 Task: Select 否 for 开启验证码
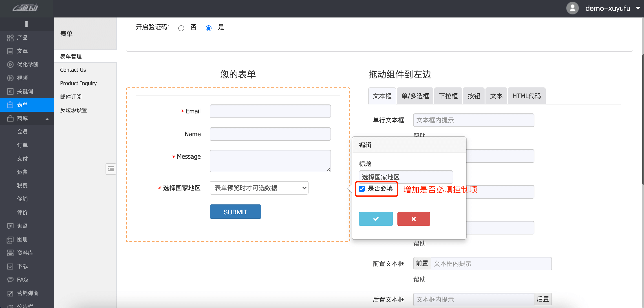181,28
